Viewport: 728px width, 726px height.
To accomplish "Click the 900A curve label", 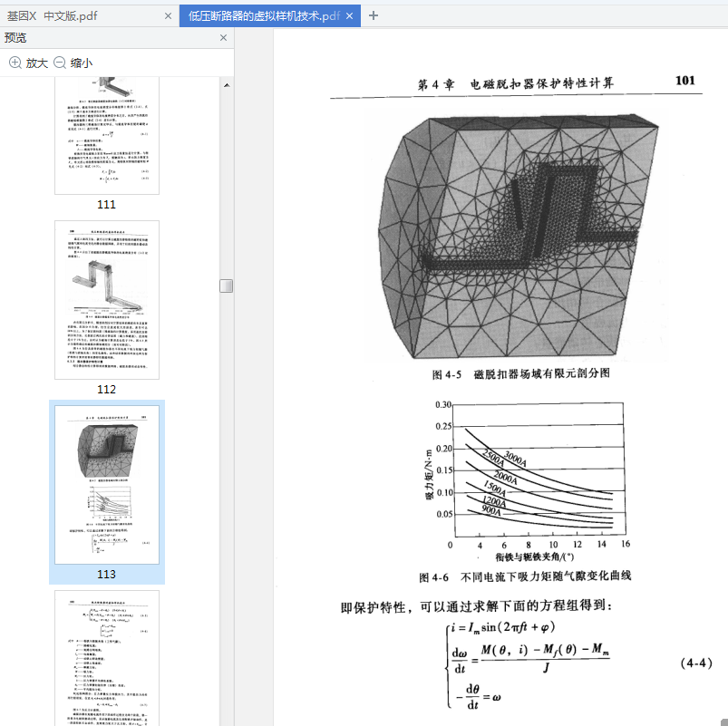I will [491, 510].
